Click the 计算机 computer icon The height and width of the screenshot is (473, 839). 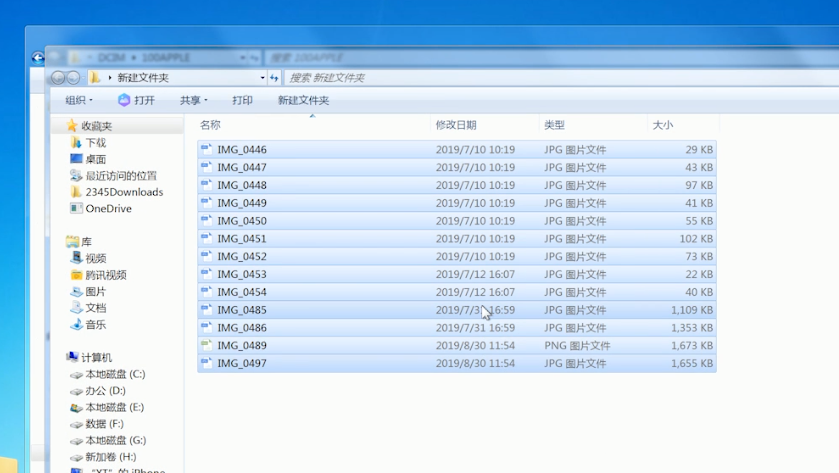coord(72,356)
